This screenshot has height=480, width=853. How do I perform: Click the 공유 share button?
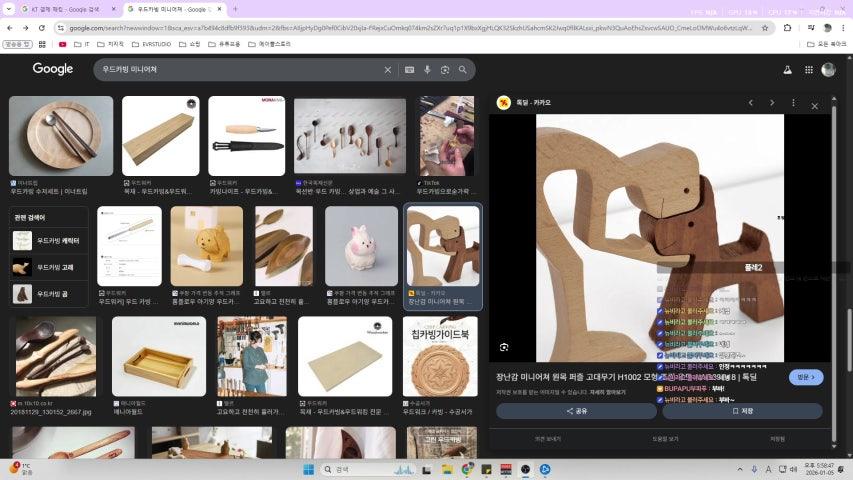(576, 411)
